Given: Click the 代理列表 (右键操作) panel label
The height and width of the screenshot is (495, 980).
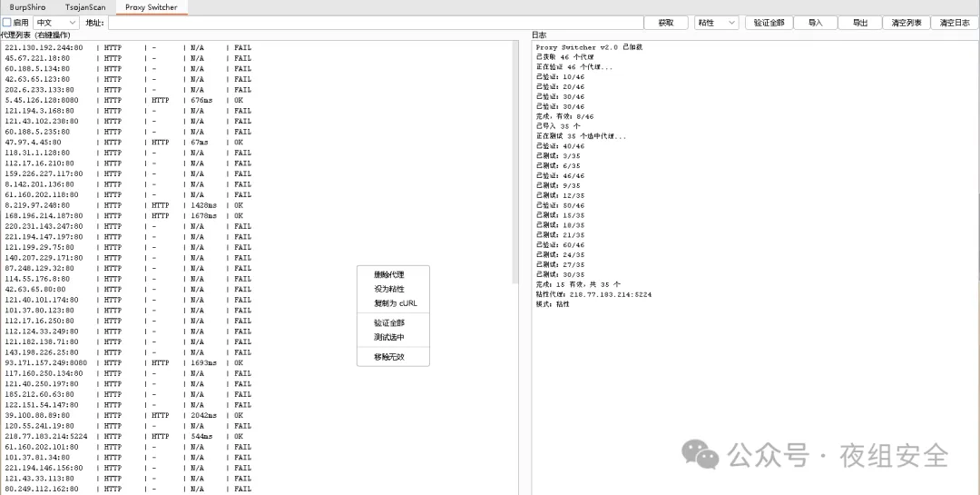Looking at the screenshot, I should click(35, 35).
